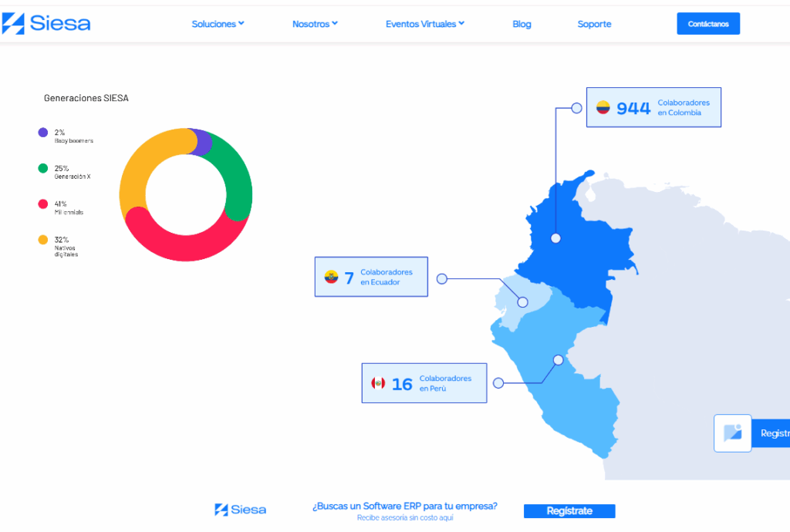Click the image icon beside floating Registrate
Image resolution: width=790 pixels, height=532 pixels.
pos(732,433)
